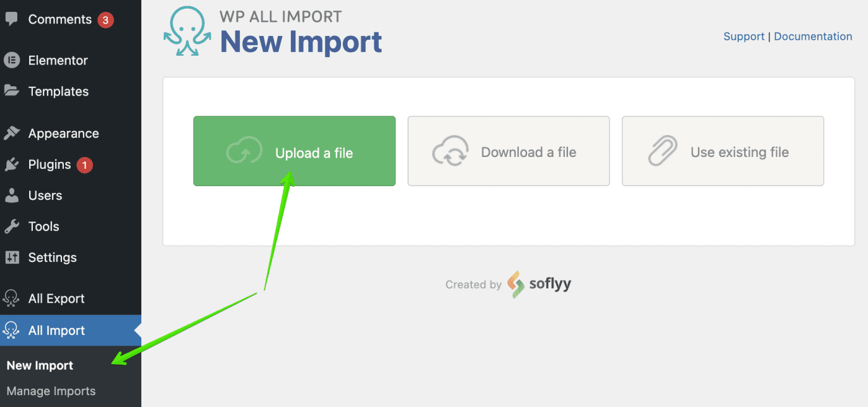This screenshot has height=407, width=868.
Task: Select New Import submenu item
Action: (x=40, y=365)
